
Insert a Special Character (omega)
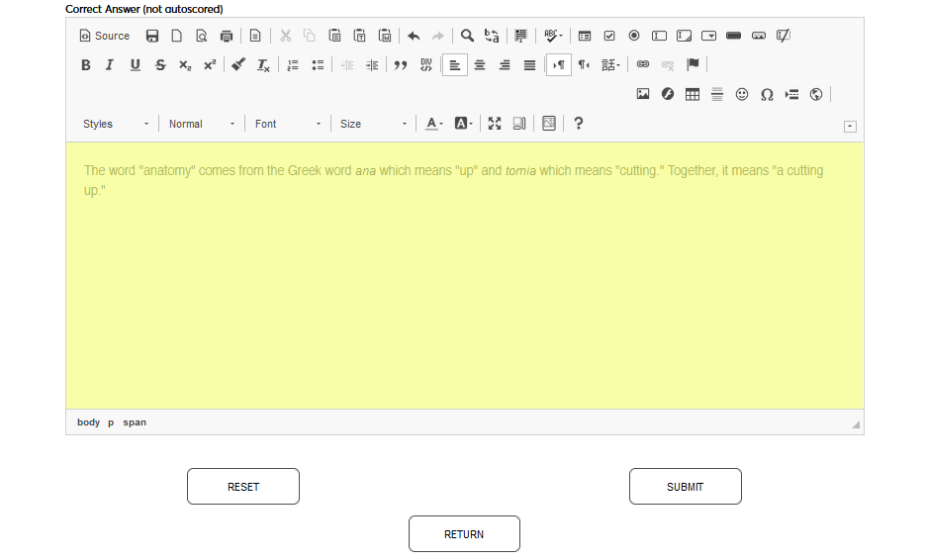click(767, 94)
